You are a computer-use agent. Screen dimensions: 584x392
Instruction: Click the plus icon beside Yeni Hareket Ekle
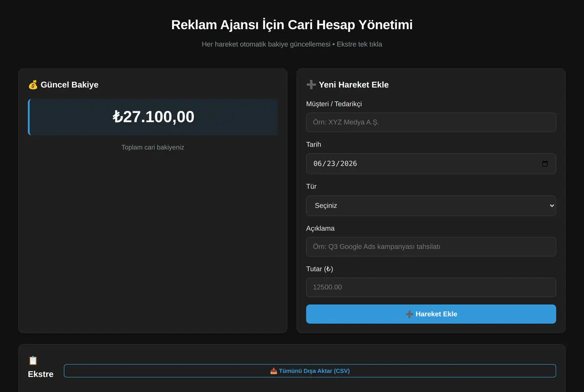(x=311, y=85)
